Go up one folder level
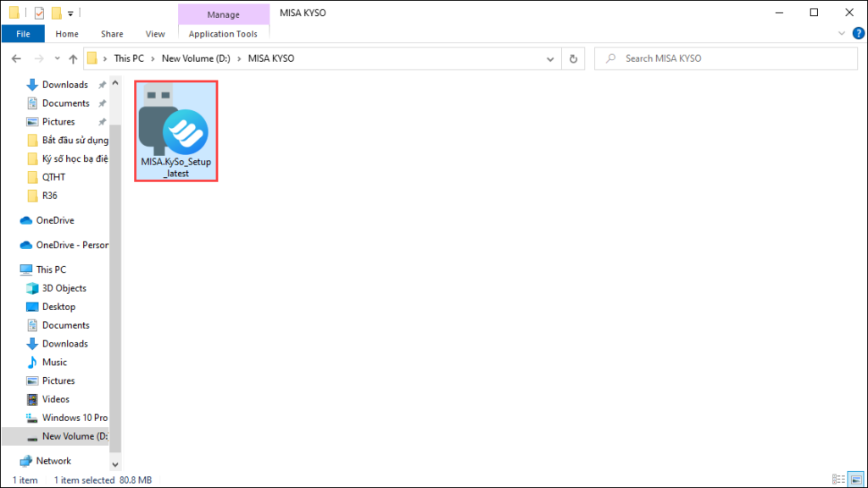The width and height of the screenshot is (868, 488). click(73, 58)
